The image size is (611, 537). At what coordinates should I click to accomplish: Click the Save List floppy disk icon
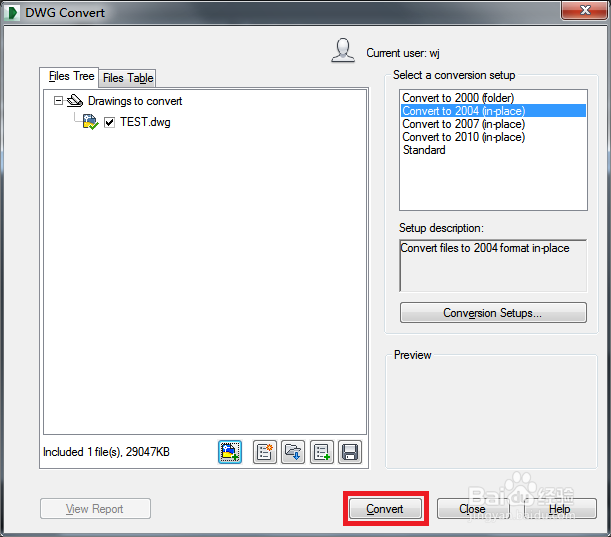pyautogui.click(x=350, y=452)
